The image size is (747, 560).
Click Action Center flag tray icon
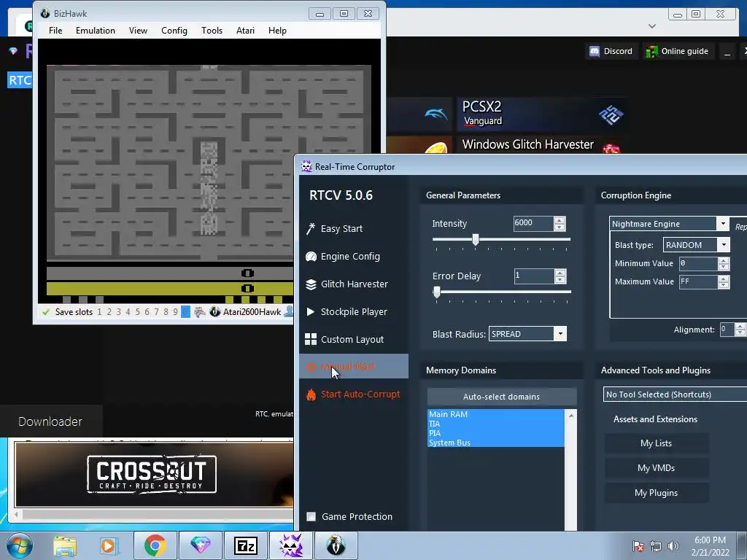point(638,546)
